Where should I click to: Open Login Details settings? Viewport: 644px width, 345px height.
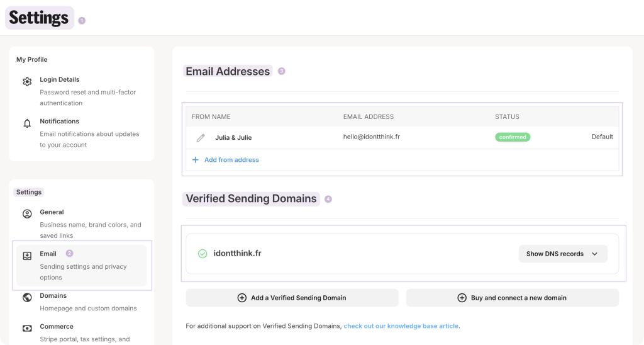pos(60,80)
